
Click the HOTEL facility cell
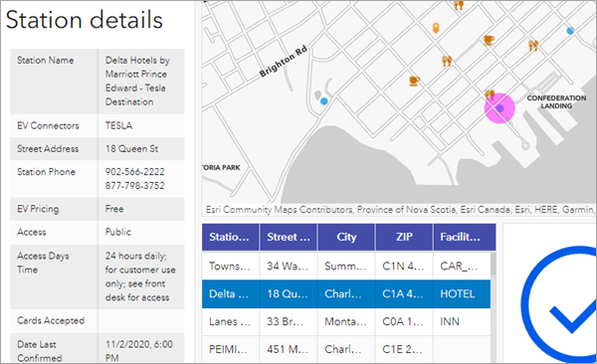tap(458, 294)
